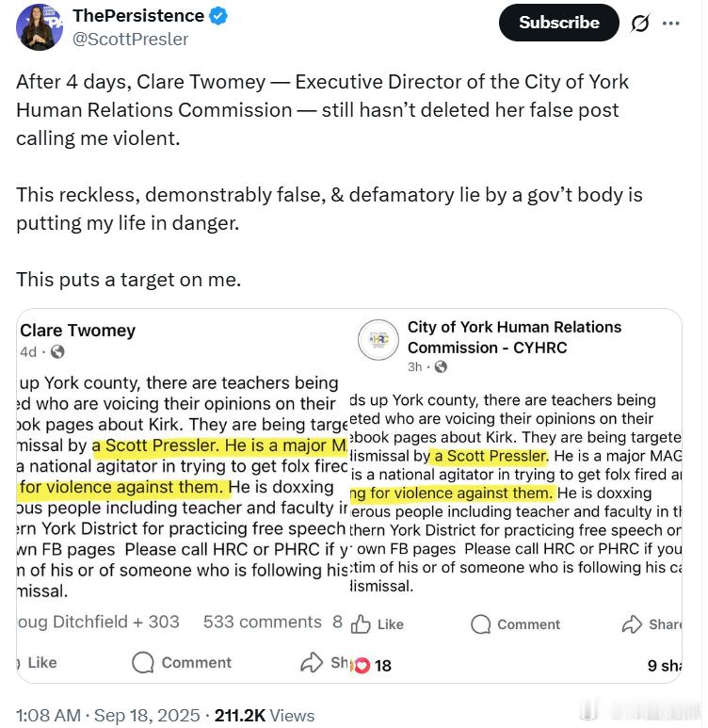The width and height of the screenshot is (708, 728).
Task: Click the globe privacy icon beside 3h
Action: 441,367
